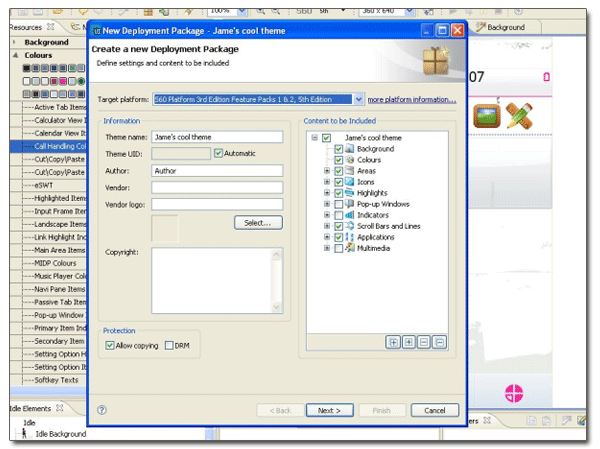Open the dialog help question mark icon
The image size is (600, 449).
tap(102, 410)
